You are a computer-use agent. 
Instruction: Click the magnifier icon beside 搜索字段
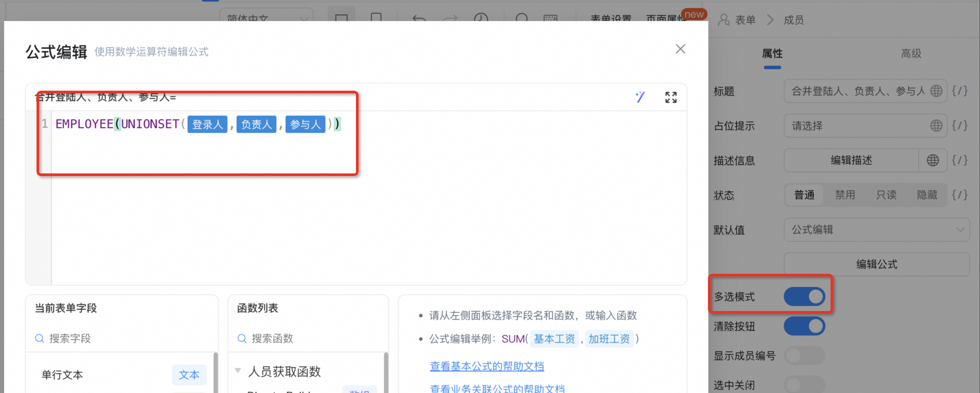[x=39, y=338]
